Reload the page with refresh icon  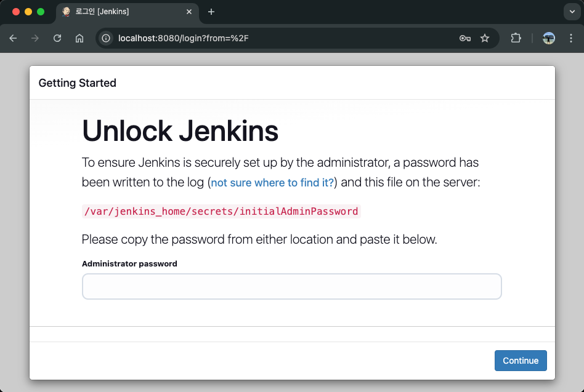pyautogui.click(x=57, y=38)
